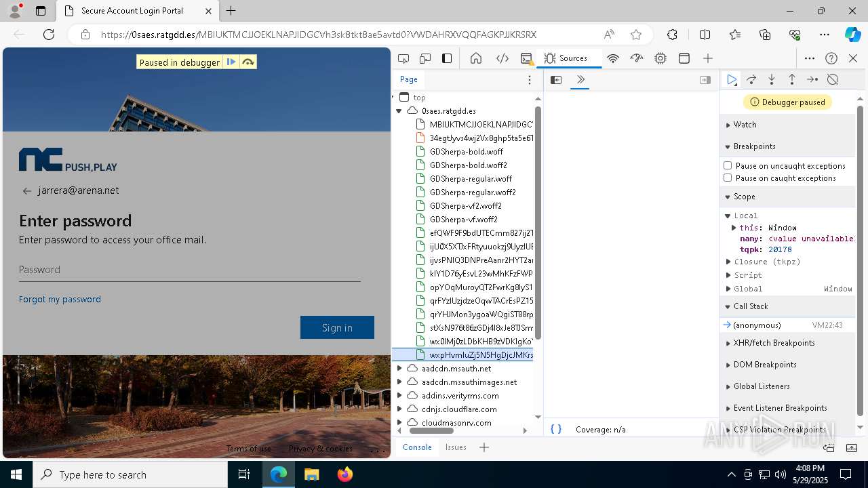Open the DevTools Welcome home icon
This screenshot has width=868, height=488.
[476, 58]
